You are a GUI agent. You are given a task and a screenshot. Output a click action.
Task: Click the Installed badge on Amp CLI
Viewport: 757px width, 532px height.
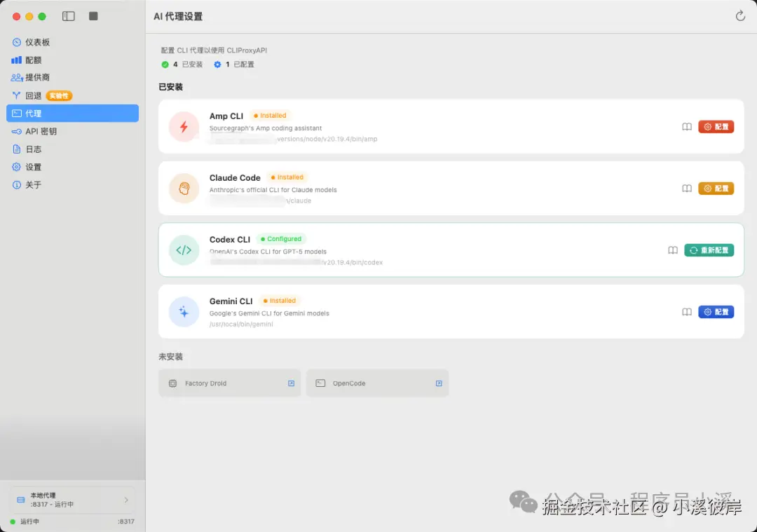(x=271, y=116)
